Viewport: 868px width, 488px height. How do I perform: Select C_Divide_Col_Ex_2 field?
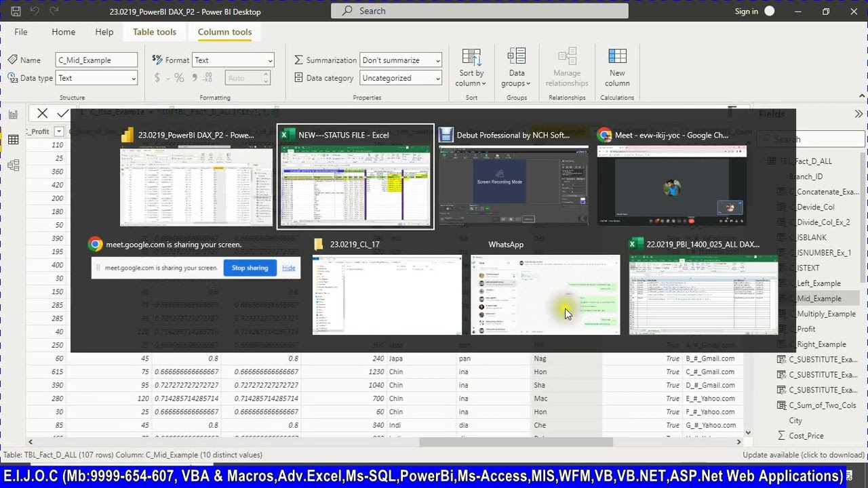[819, 222]
